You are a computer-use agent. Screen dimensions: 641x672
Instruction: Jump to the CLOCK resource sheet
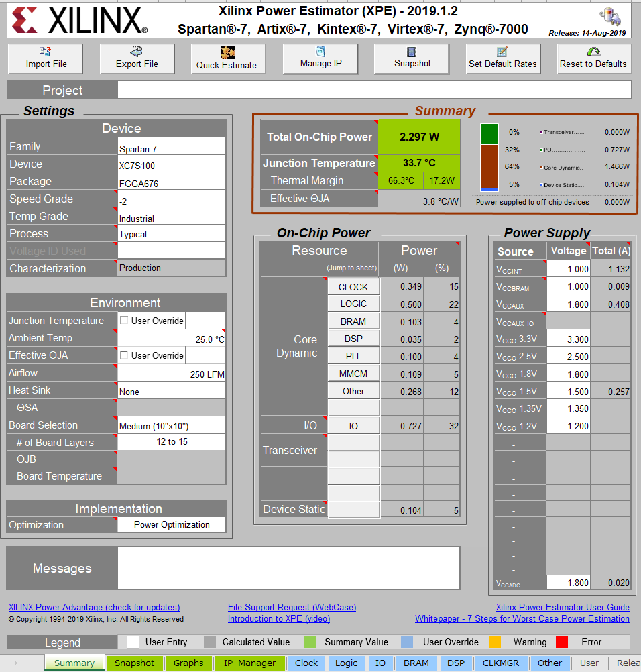tap(353, 287)
